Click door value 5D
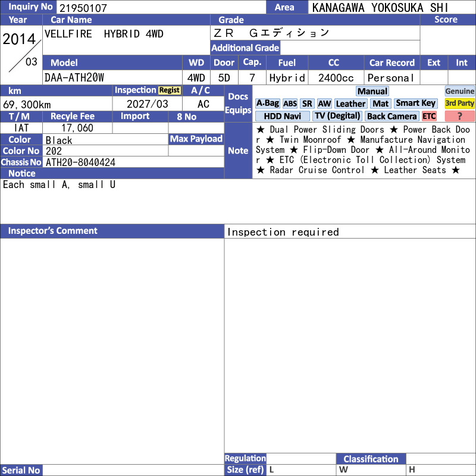 [224, 78]
